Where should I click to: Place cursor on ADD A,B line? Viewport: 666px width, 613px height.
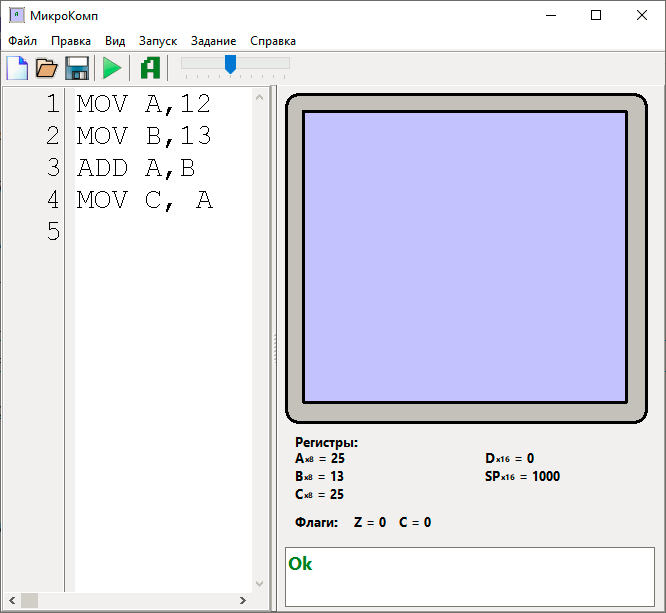coord(135,168)
